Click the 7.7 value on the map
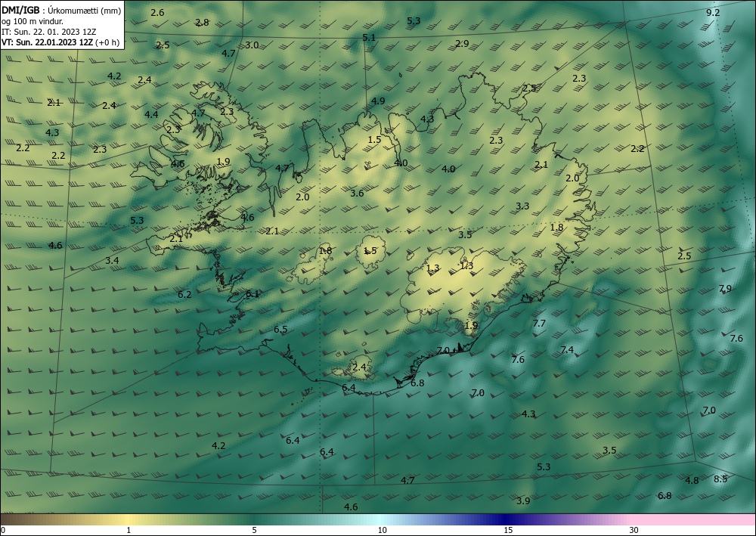Viewport: 756px width, 536px height. [539, 323]
